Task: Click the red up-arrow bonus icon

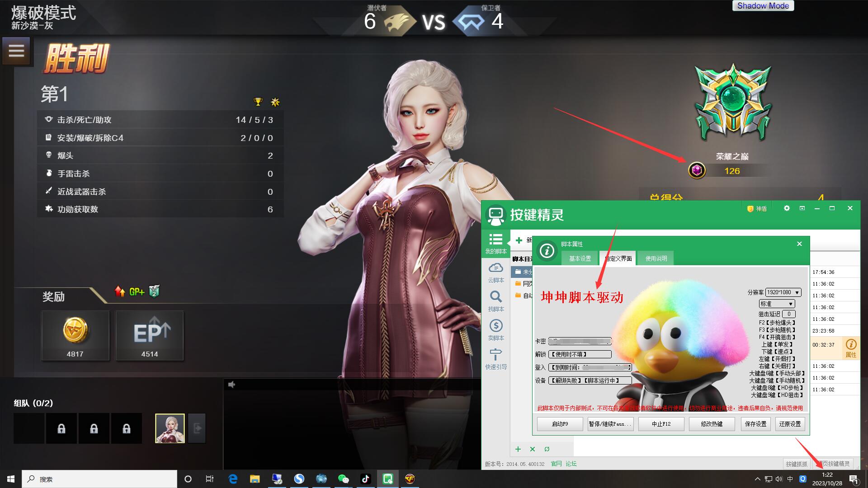Action: (120, 291)
